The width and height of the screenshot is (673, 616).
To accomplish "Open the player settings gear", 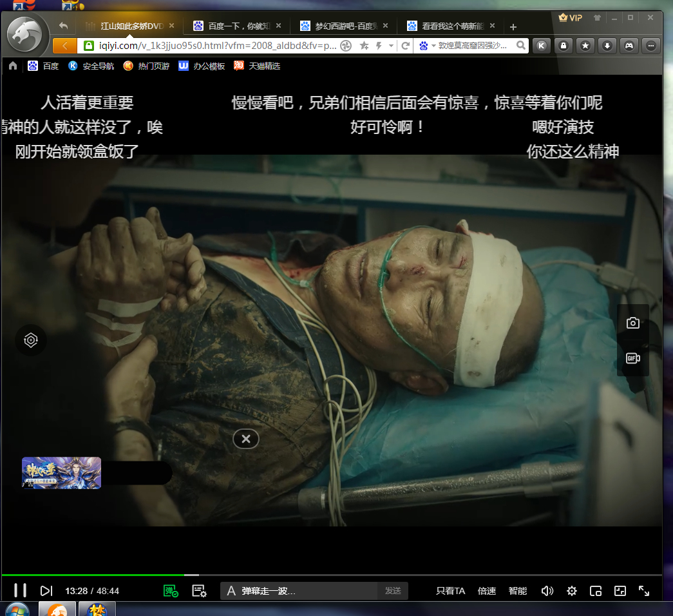I will click(x=572, y=591).
